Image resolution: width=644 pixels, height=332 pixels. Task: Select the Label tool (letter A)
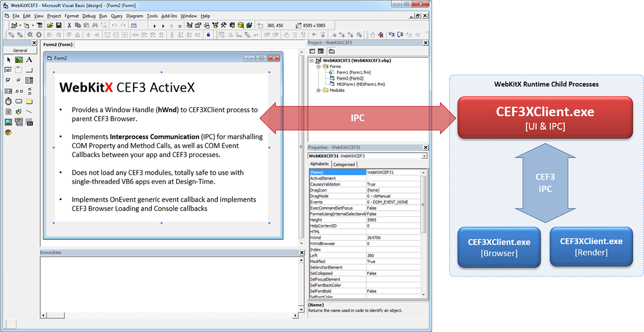point(29,60)
